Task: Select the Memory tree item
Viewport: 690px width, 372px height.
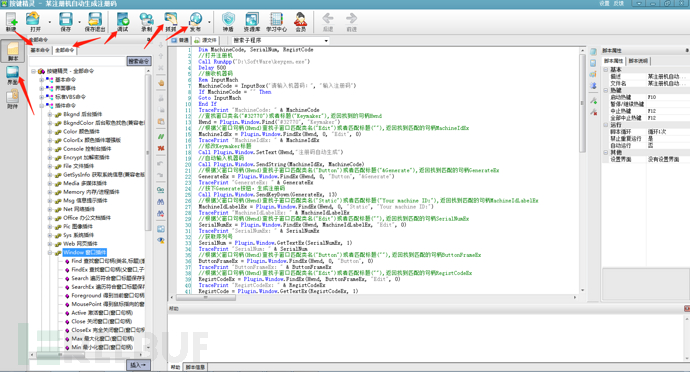Action: [x=91, y=192]
